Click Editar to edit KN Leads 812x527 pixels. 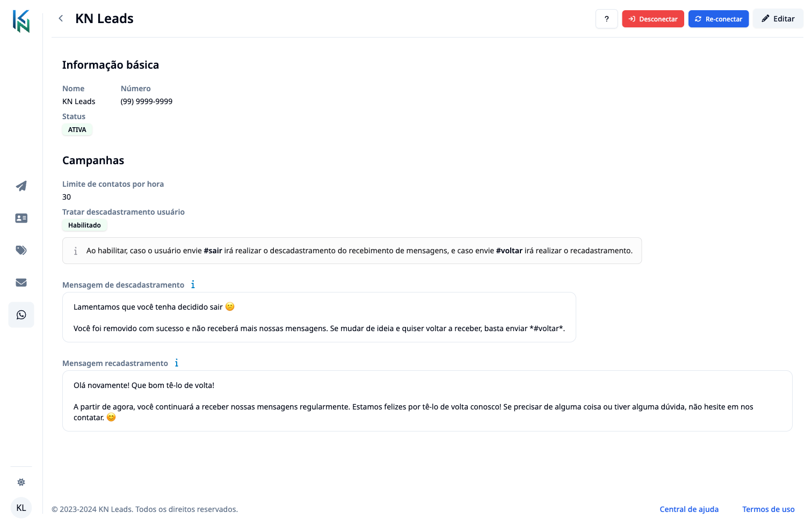(x=778, y=18)
